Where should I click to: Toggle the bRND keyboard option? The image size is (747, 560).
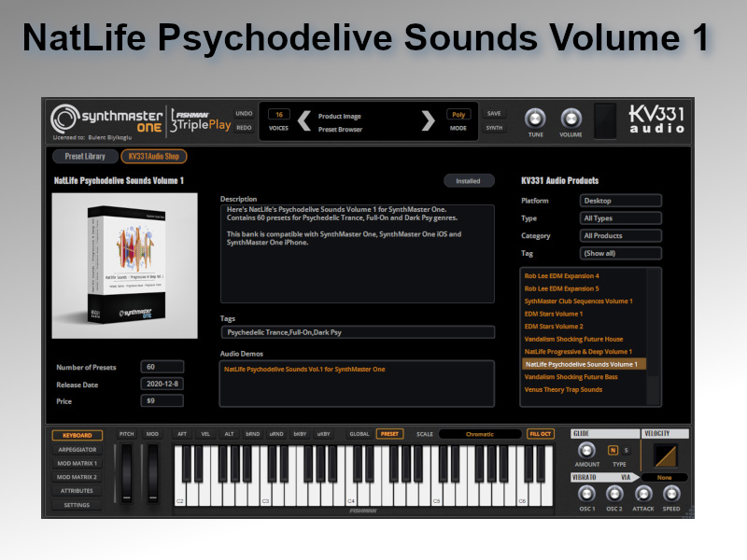click(252, 434)
